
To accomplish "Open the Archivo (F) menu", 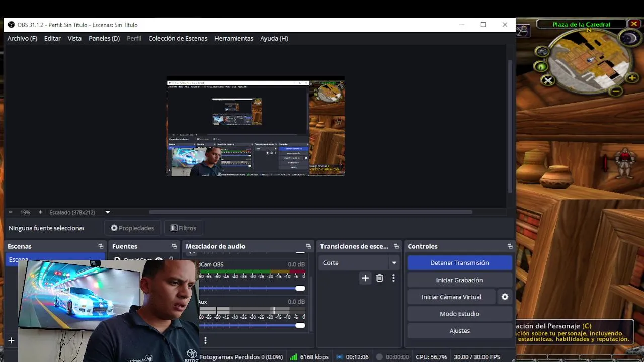I will point(22,38).
